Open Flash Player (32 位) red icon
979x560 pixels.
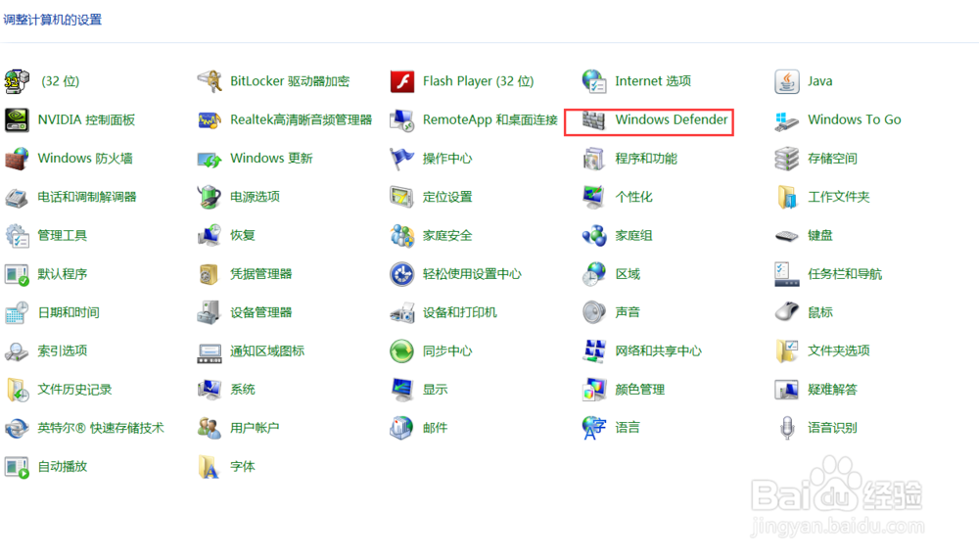click(x=402, y=81)
